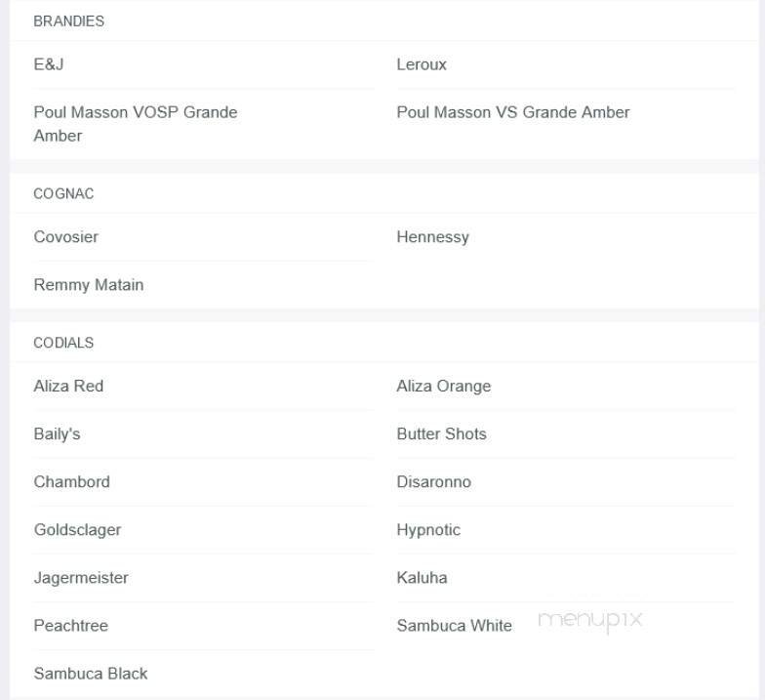Click the BRANDIES section header
This screenshot has height=700, width=765.
[x=68, y=21]
